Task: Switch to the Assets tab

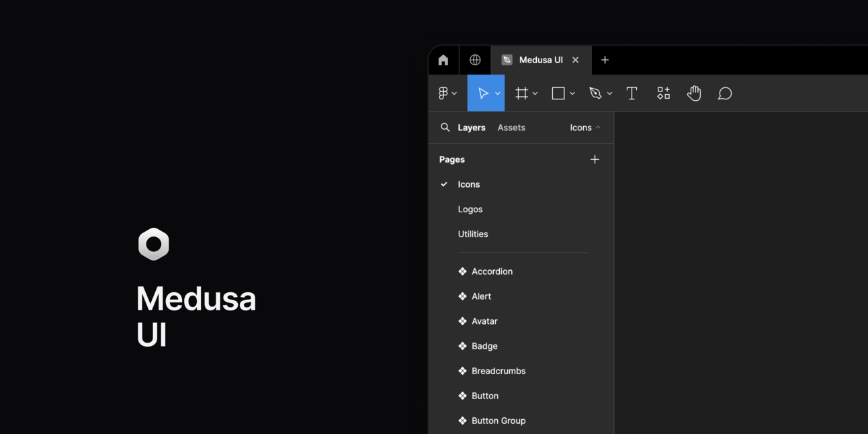Action: point(511,128)
